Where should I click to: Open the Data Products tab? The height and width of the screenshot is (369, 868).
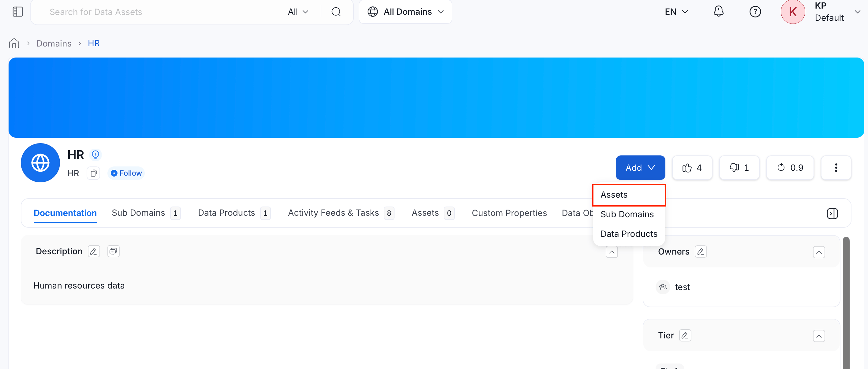point(234,213)
